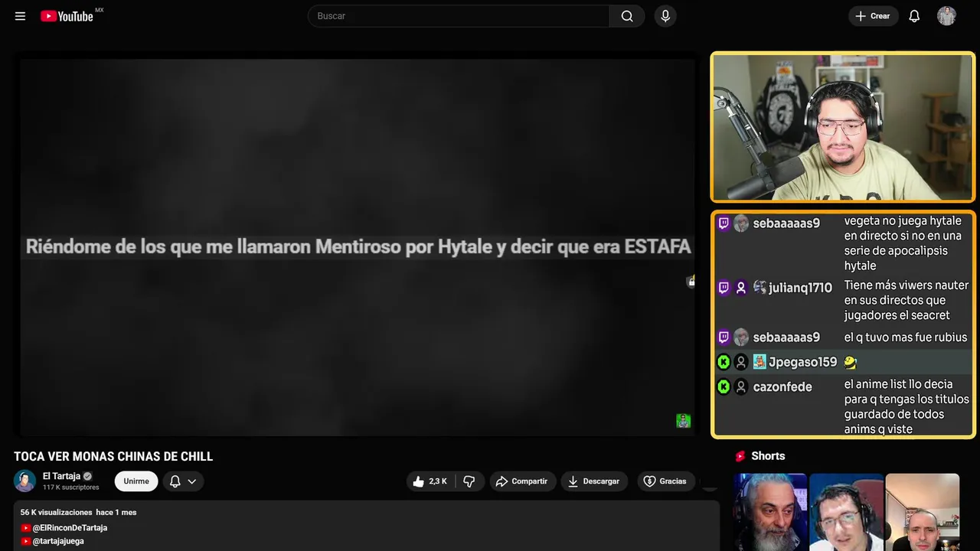Open the YouTube hamburger guide menu
The image size is (980, 551).
pyautogui.click(x=20, y=16)
